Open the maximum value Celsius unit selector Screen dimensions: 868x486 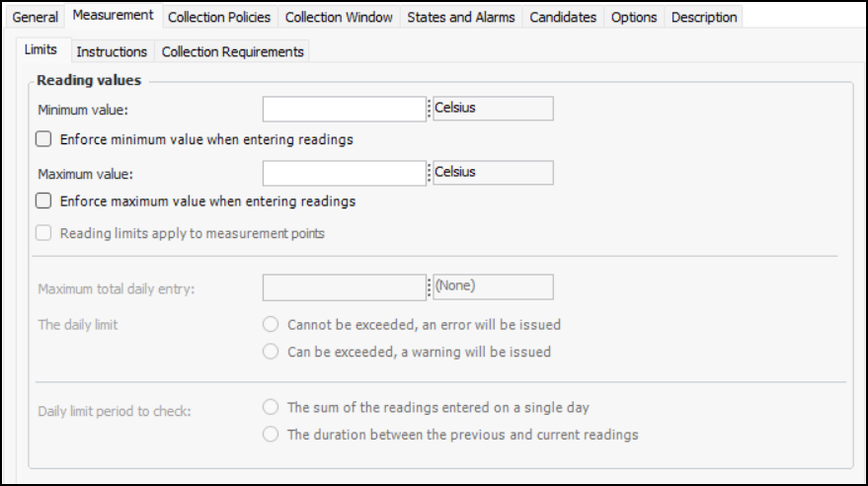492,173
